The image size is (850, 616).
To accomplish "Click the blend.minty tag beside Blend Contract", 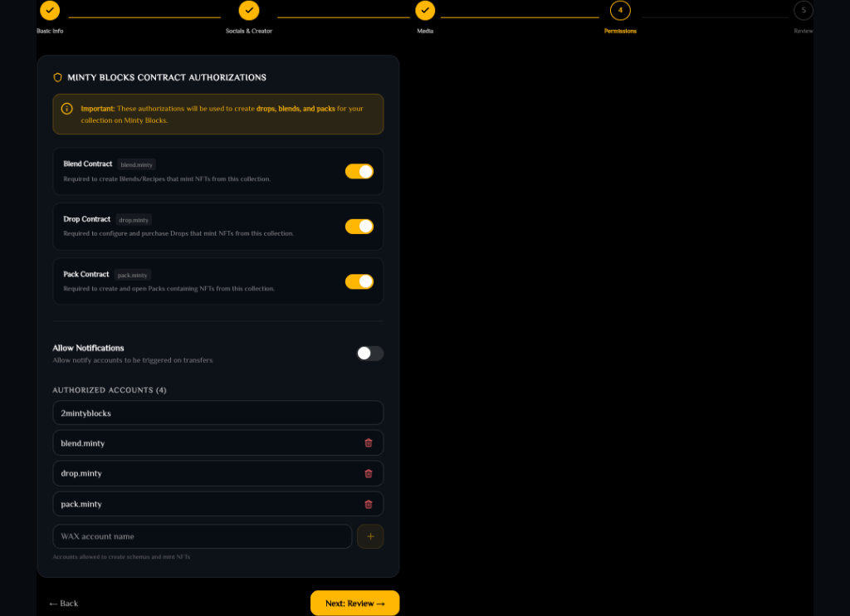I will tap(137, 164).
